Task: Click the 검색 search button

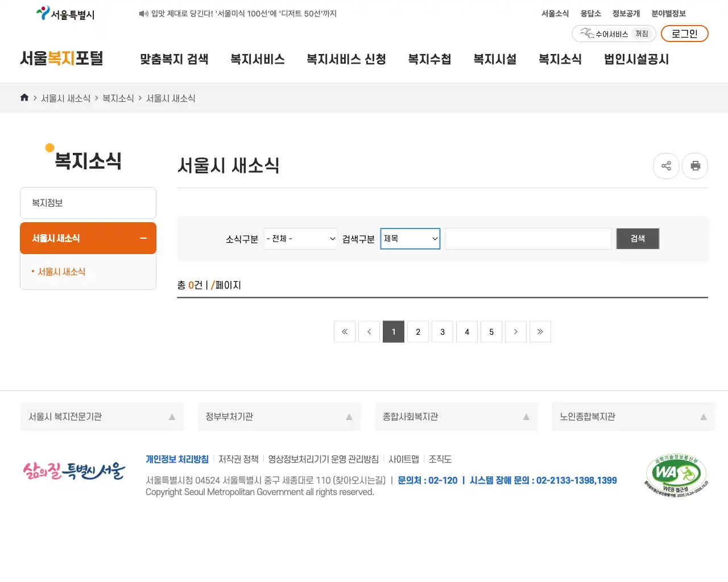Action: [x=638, y=239]
